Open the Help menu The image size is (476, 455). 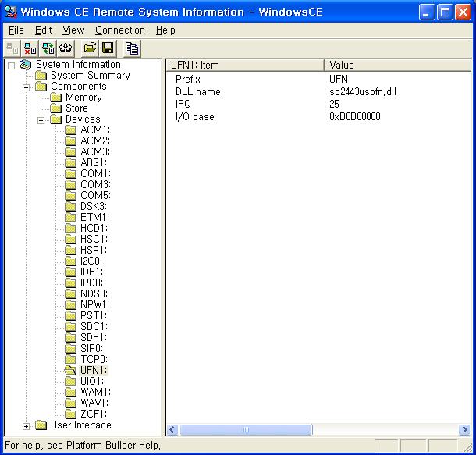coord(165,30)
